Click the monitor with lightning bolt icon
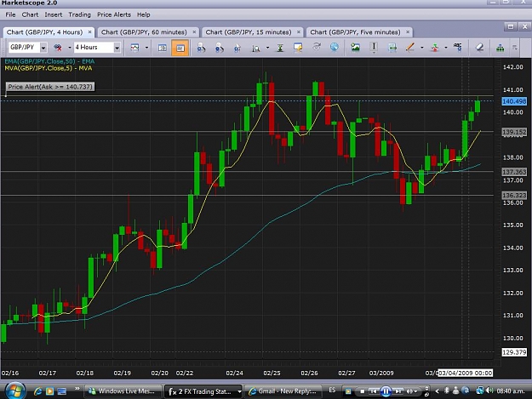Viewport: 532px width, 399px height. (x=298, y=48)
